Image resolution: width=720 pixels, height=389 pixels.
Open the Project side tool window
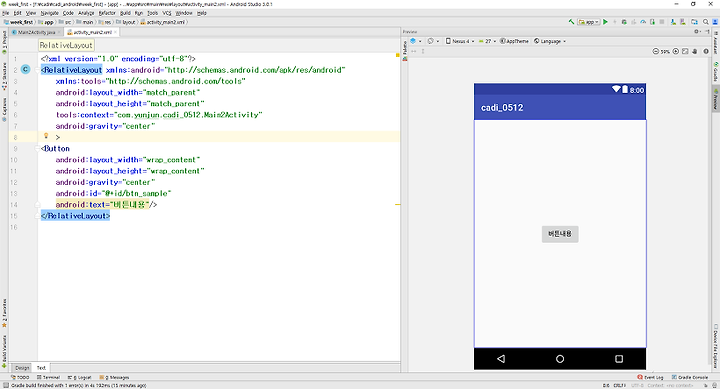[4, 42]
